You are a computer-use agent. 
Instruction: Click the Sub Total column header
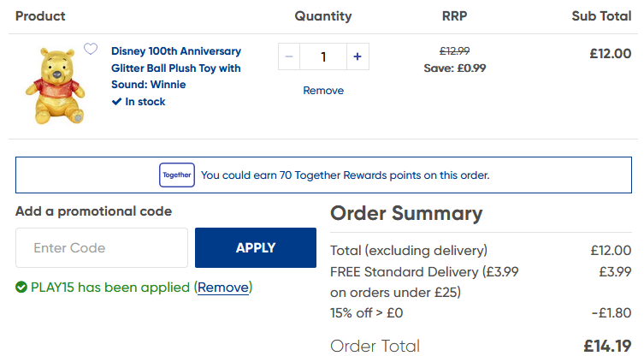[601, 16]
